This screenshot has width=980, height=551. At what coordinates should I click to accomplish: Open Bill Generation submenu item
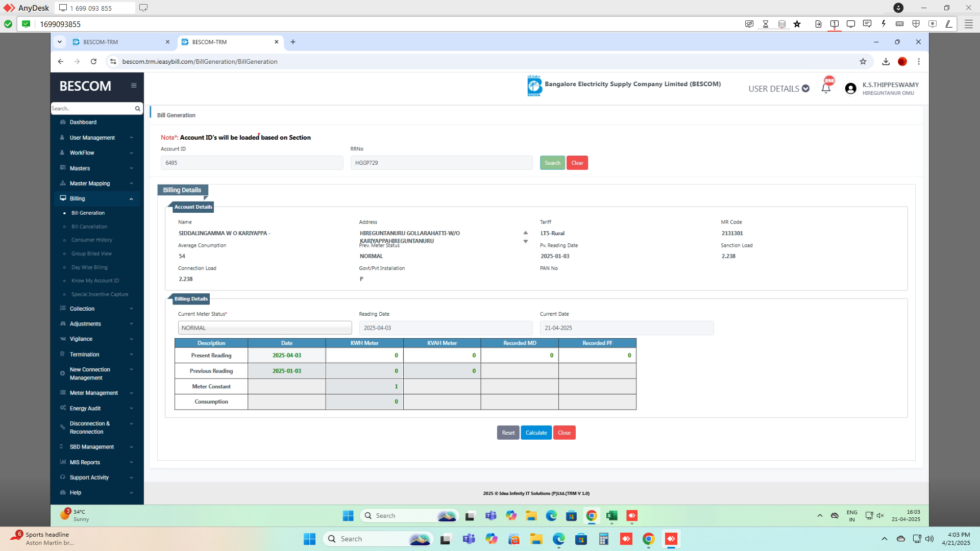pos(88,213)
